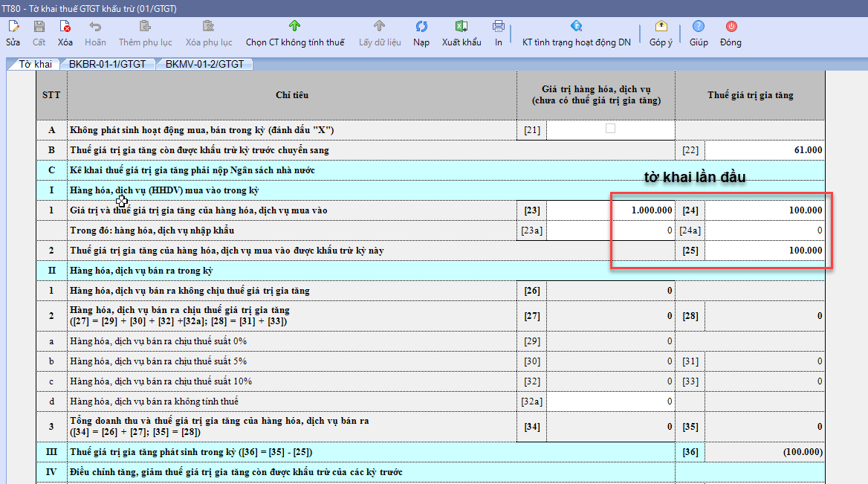Click the 'Thuế giá trị gia tăng' column header
Viewport: 868px width, 484px height.
[x=750, y=95]
